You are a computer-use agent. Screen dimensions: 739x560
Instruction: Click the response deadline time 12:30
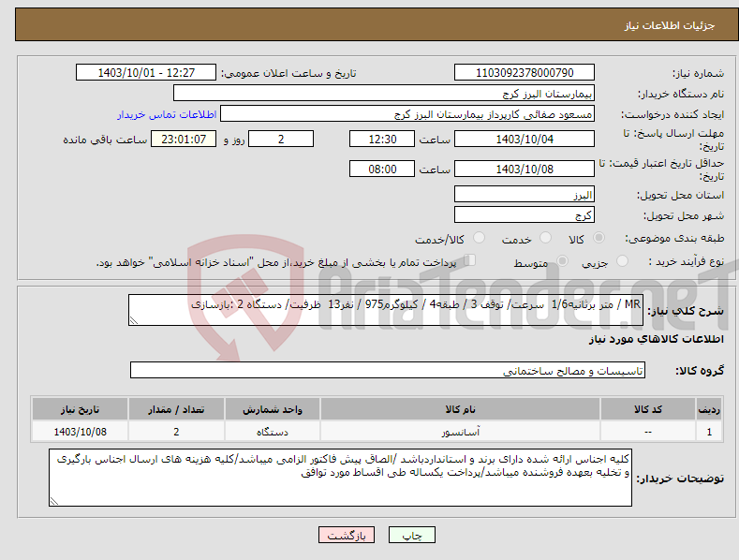tap(382, 139)
